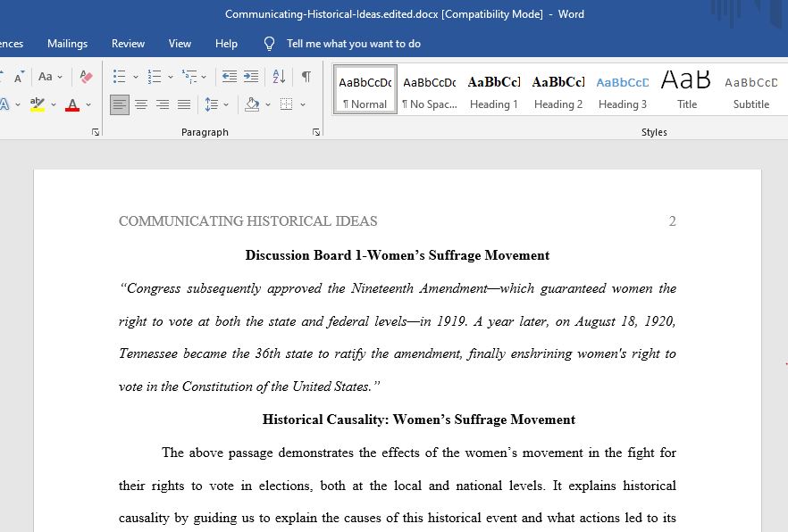Screen dimensions: 788x532
Task: Click the line starting vote in the Constitution
Action: click(x=249, y=387)
